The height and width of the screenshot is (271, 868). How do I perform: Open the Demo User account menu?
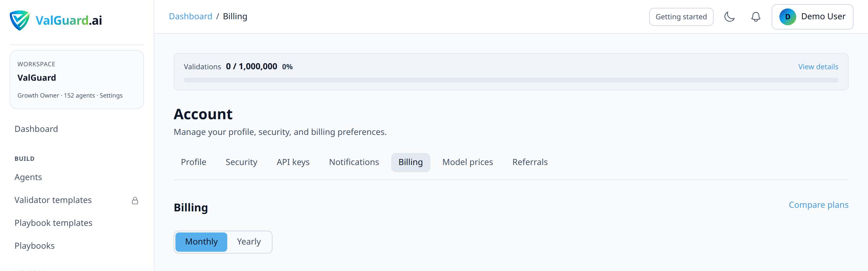click(x=812, y=17)
